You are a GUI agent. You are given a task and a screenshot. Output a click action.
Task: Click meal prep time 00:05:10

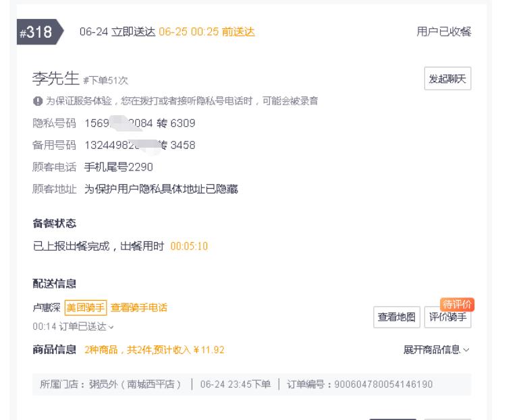(x=189, y=246)
